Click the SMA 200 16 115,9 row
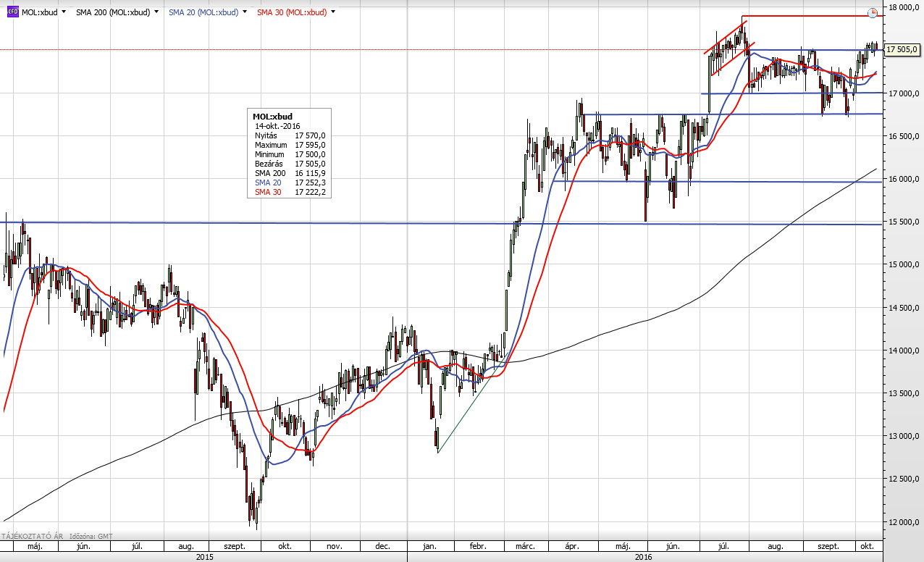924x562 pixels. (290, 173)
